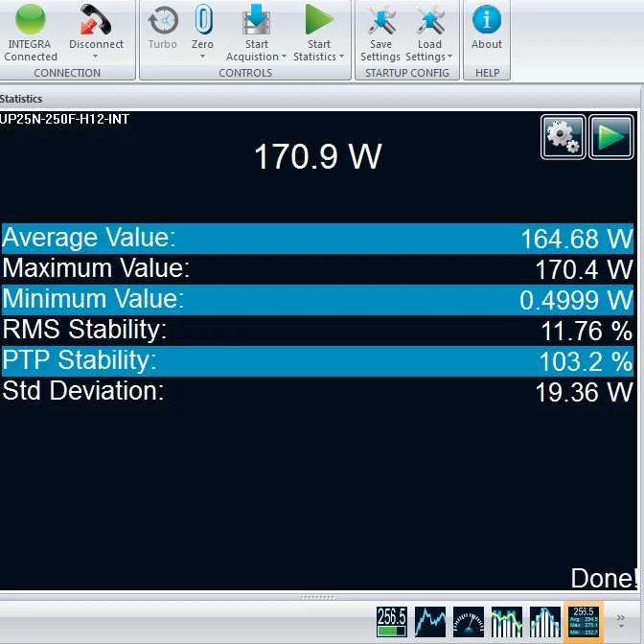Open the About info icon
The width and height of the screenshot is (644, 644).
pyautogui.click(x=487, y=21)
